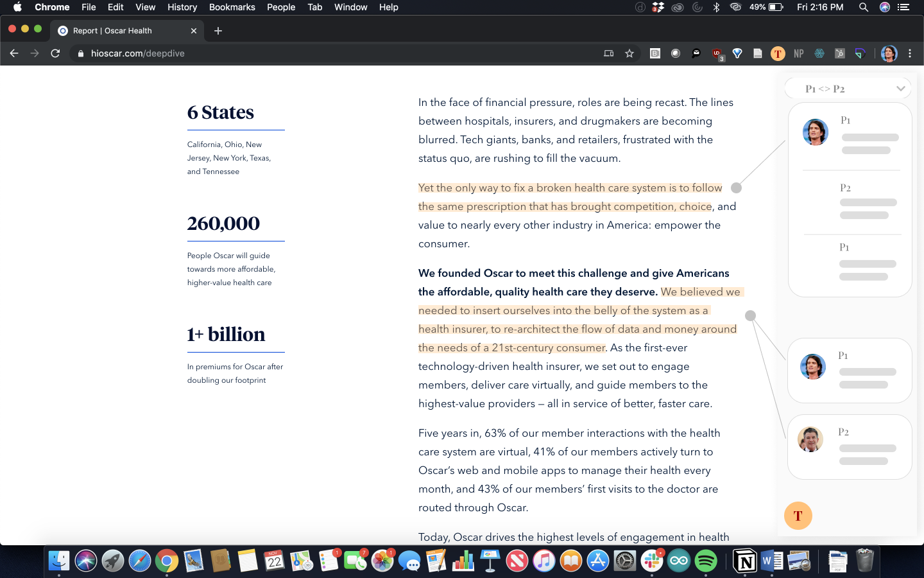Click the highlighted text 'Yet the only way to fix'
The height and width of the screenshot is (578, 924).
[x=475, y=188]
